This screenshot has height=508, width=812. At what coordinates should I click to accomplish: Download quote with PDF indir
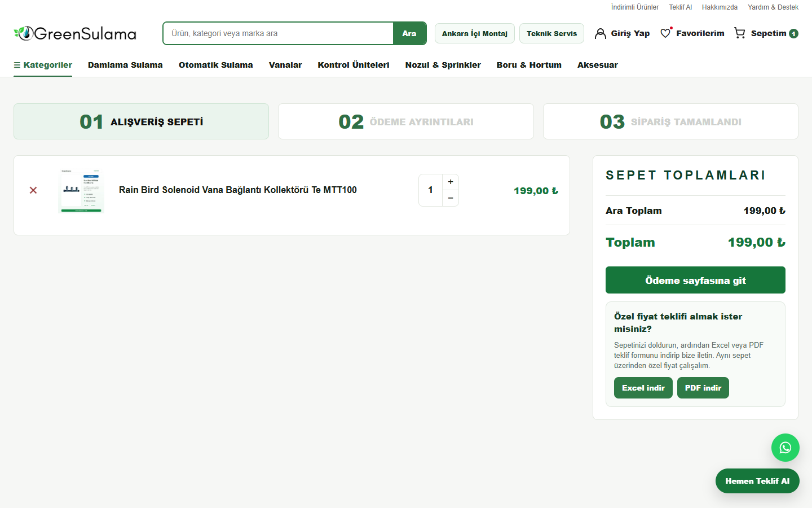pyautogui.click(x=703, y=388)
